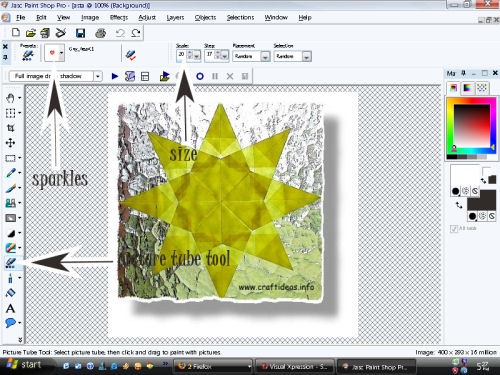Open the Placement mode dropdown
The image size is (500, 375).
click(265, 56)
